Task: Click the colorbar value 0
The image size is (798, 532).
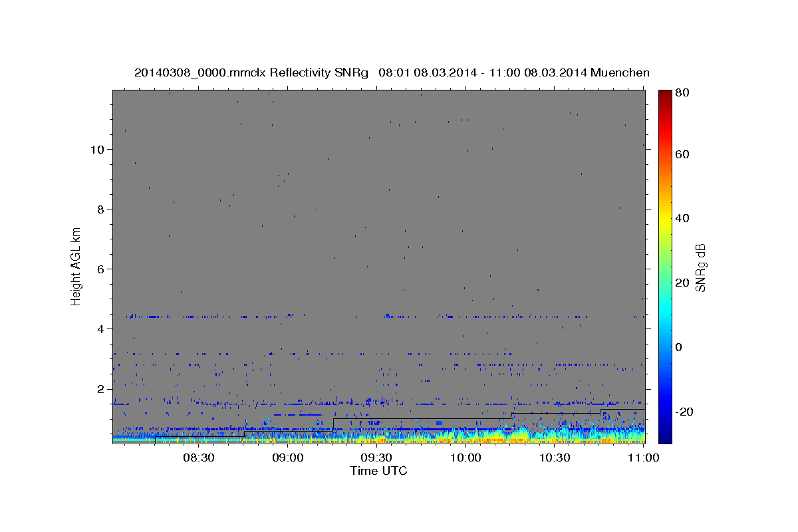Action: pos(678,347)
